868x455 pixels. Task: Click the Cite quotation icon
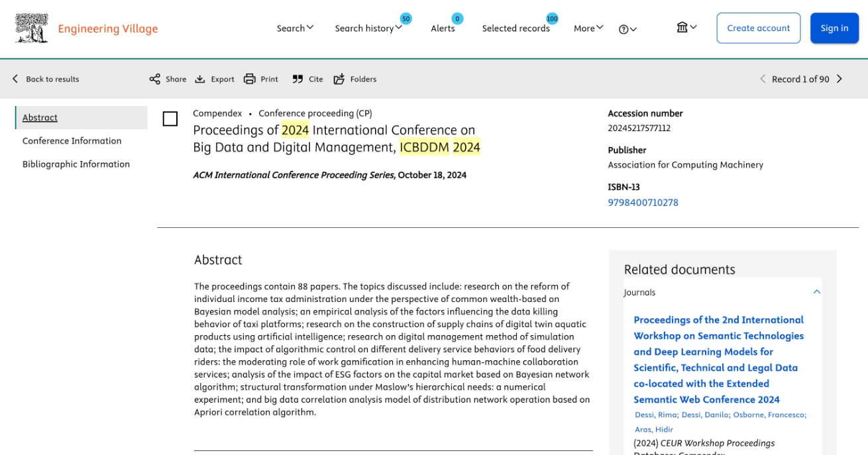tap(298, 79)
